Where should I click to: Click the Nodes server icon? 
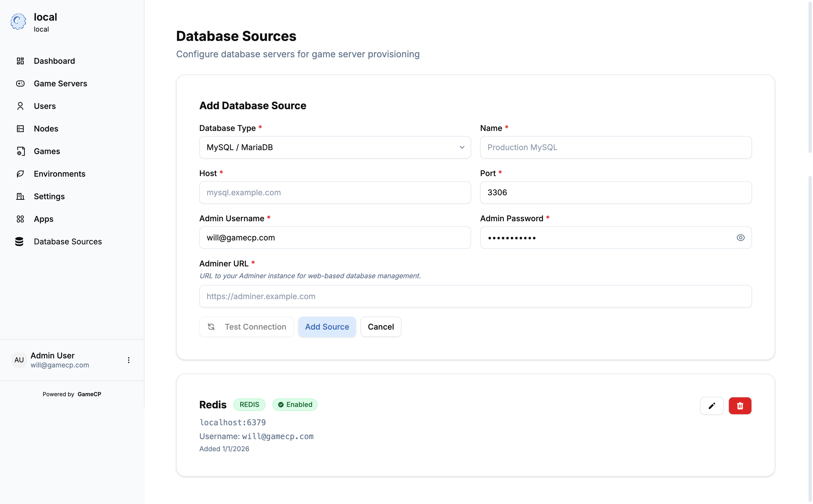[x=20, y=129]
